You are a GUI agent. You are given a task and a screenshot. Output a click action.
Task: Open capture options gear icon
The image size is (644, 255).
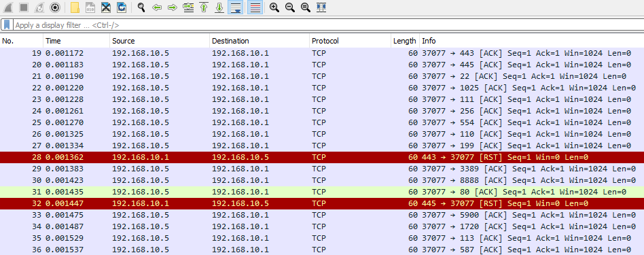(54, 7)
